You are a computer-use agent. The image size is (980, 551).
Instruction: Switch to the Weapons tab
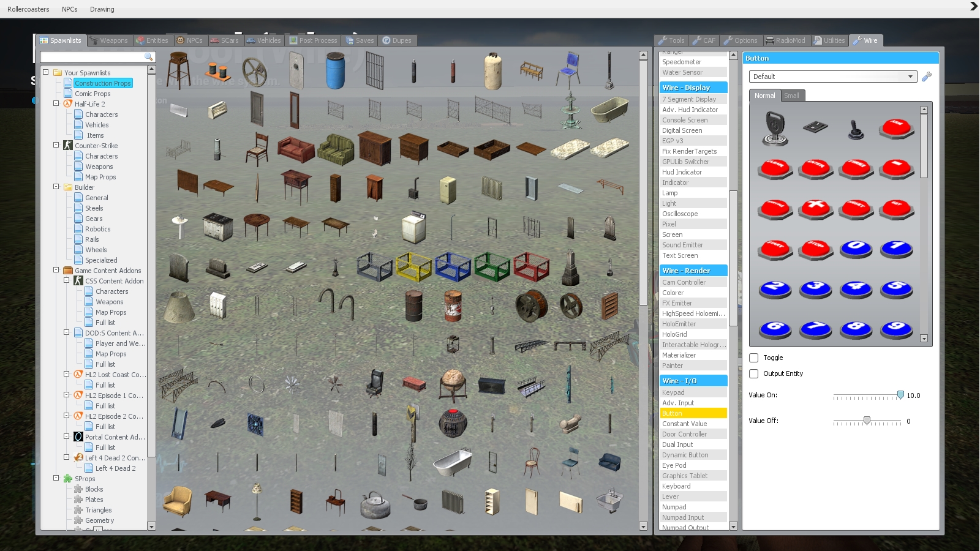point(109,40)
